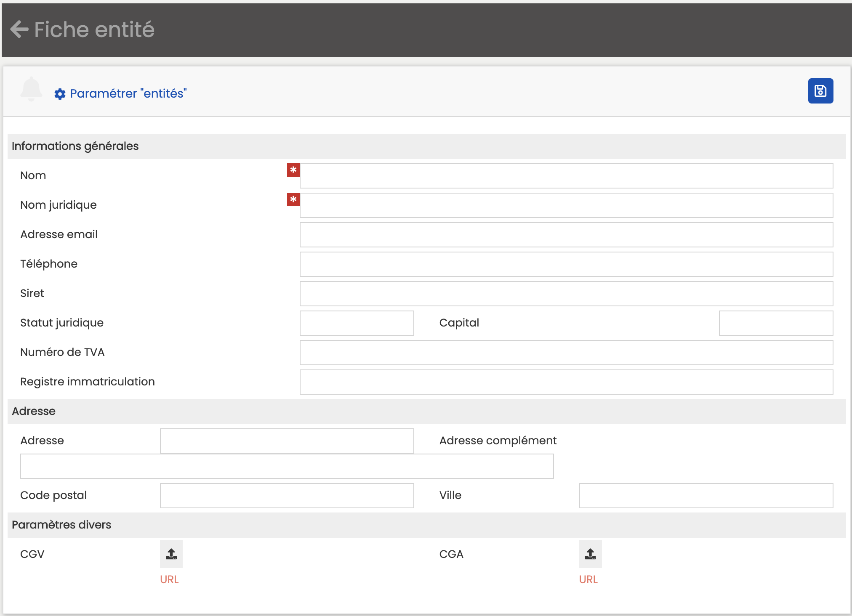Click the gear icon beside Paramétrer
The height and width of the screenshot is (616, 852).
pyautogui.click(x=60, y=94)
